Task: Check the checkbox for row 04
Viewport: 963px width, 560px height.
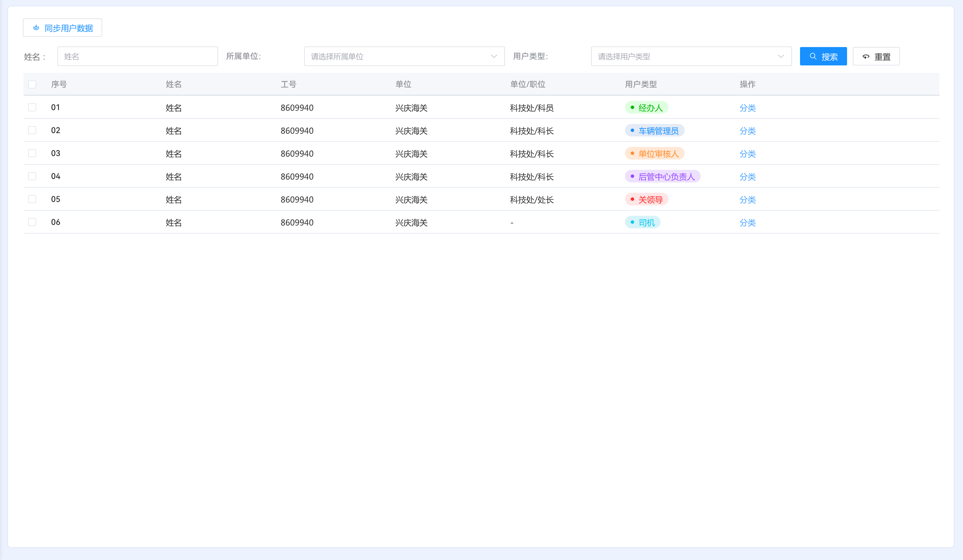Action: [32, 176]
